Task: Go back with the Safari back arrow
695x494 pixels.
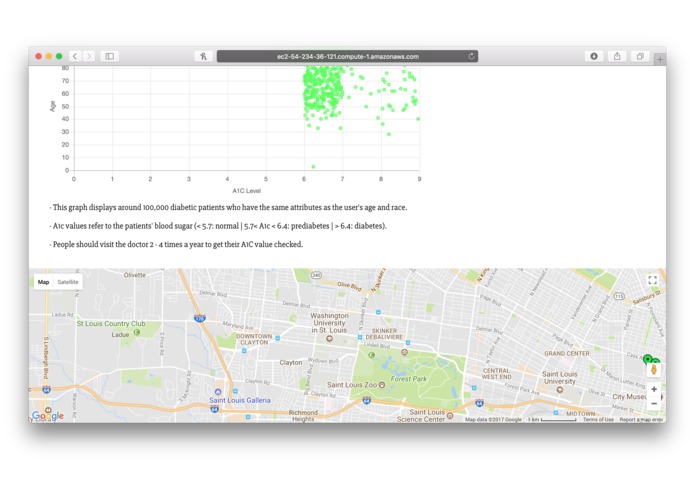Action: [75, 56]
